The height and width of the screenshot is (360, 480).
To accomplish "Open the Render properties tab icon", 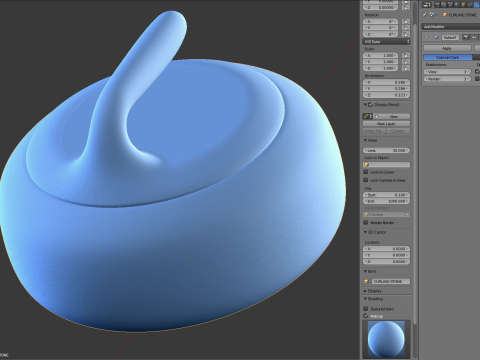I will pos(437,4).
